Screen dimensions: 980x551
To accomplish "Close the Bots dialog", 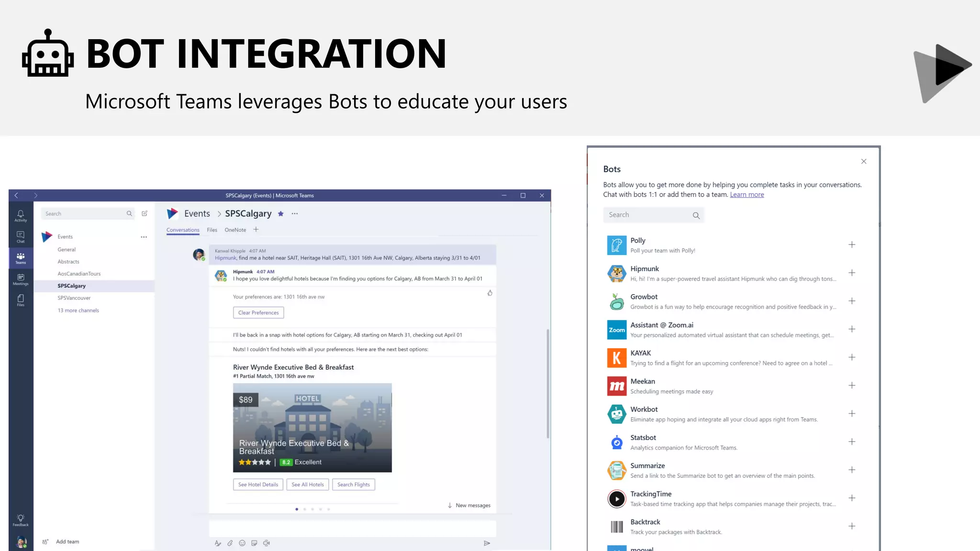I will tap(864, 161).
